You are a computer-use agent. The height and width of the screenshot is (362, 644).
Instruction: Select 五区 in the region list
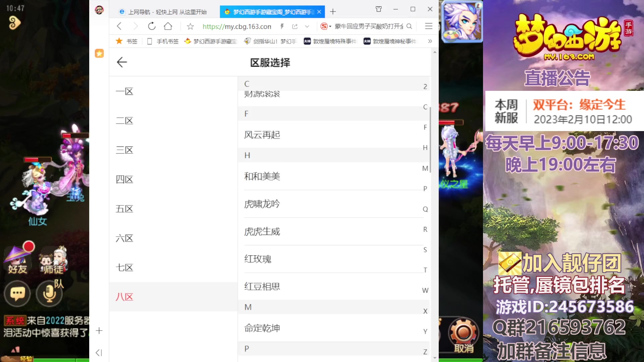pos(173,209)
